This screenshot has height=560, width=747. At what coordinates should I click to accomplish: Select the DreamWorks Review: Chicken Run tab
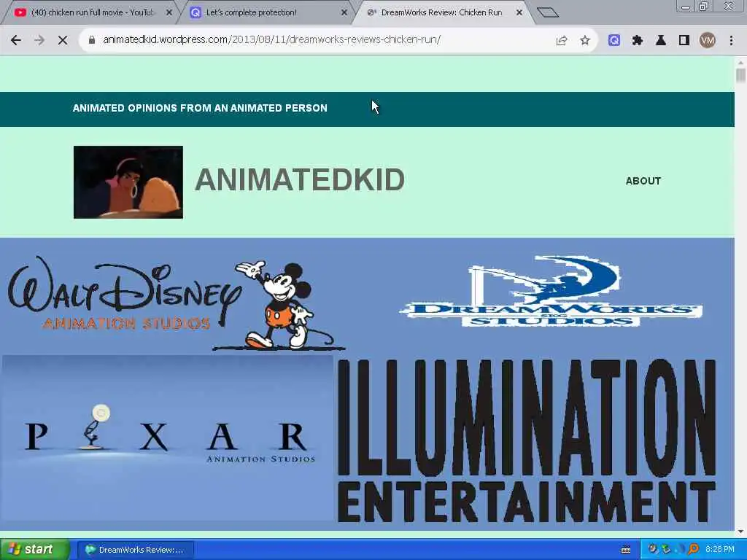click(x=441, y=12)
